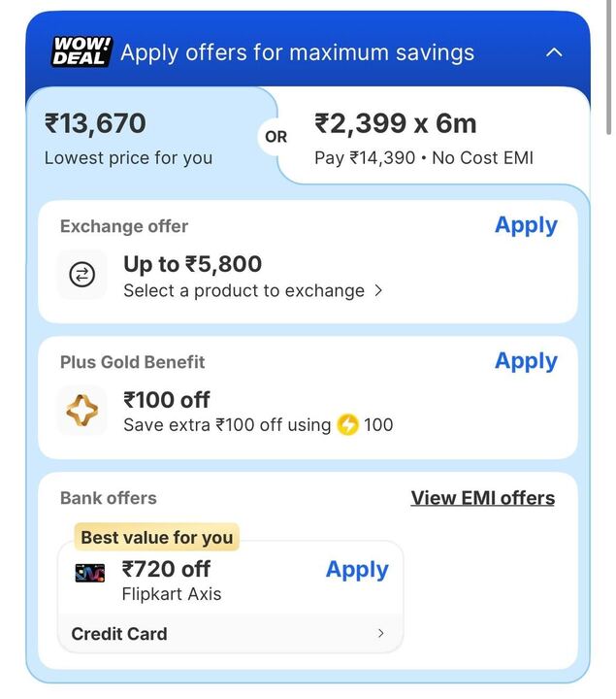The height and width of the screenshot is (699, 616).
Task: Apply the Plus Gold Benefit
Action: (526, 361)
